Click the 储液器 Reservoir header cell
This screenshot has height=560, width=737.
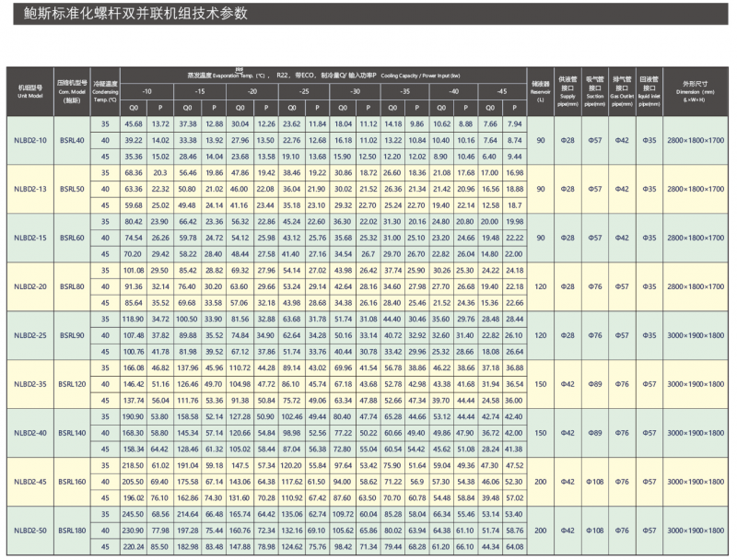pos(541,91)
